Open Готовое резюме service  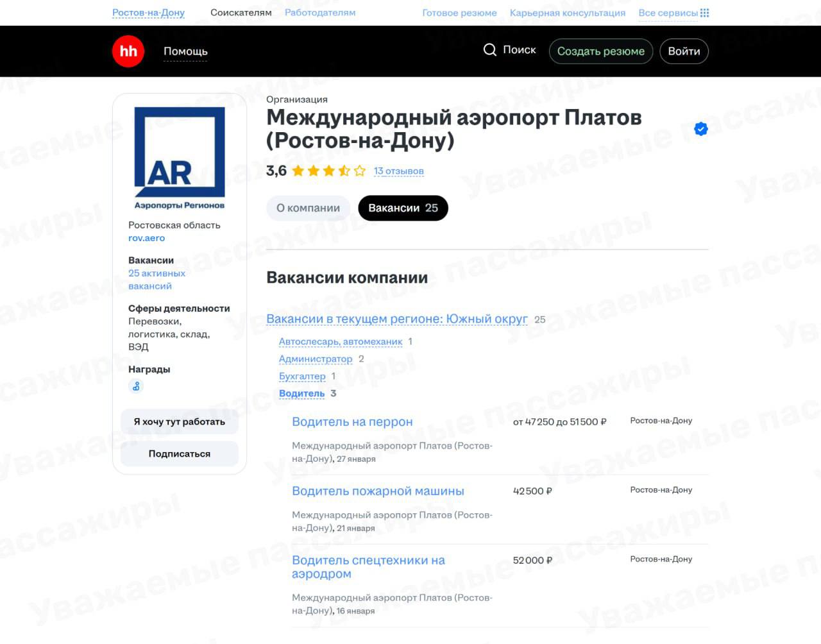pyautogui.click(x=459, y=13)
